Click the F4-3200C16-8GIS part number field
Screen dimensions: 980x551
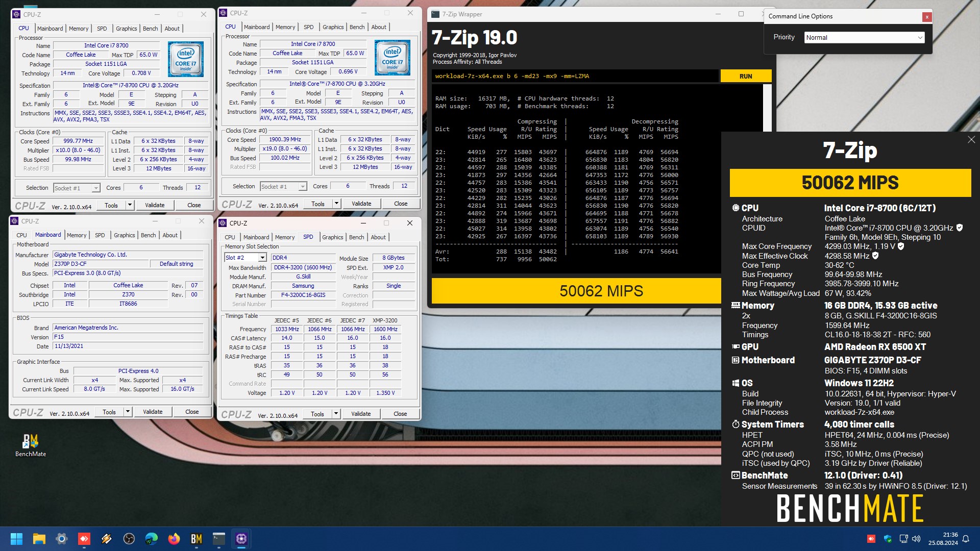coord(303,295)
